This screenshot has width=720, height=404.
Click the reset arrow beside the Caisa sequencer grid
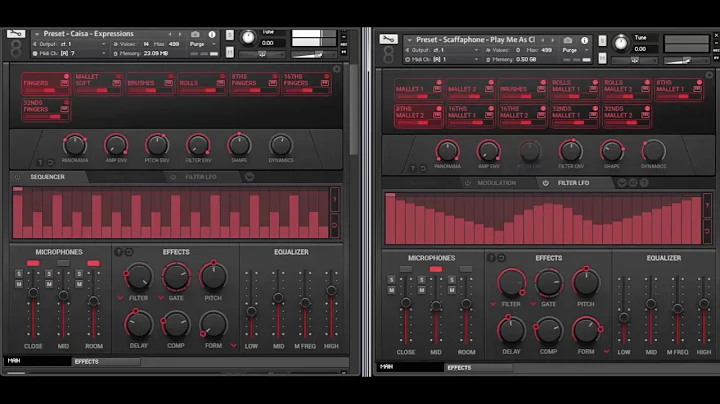(x=335, y=225)
